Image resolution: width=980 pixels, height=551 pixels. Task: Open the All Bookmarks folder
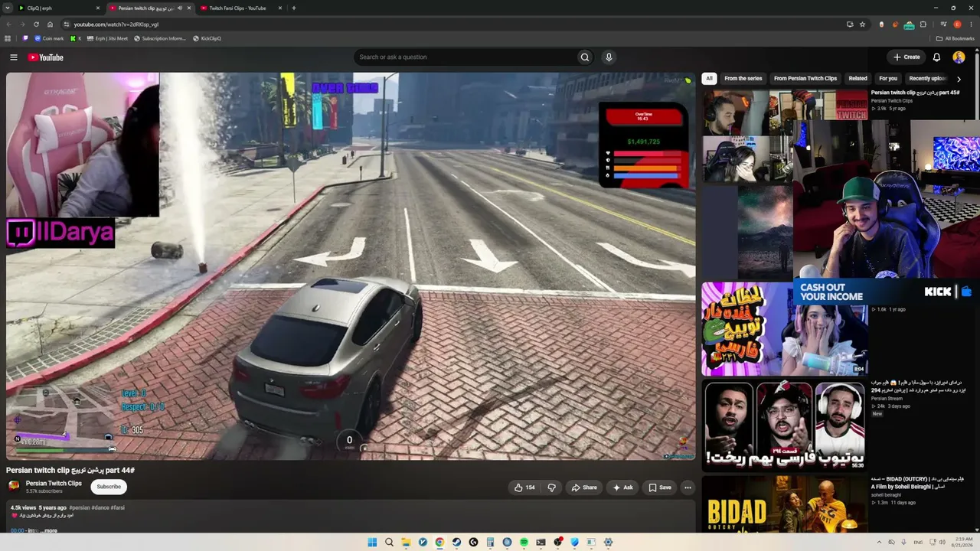click(x=955, y=38)
